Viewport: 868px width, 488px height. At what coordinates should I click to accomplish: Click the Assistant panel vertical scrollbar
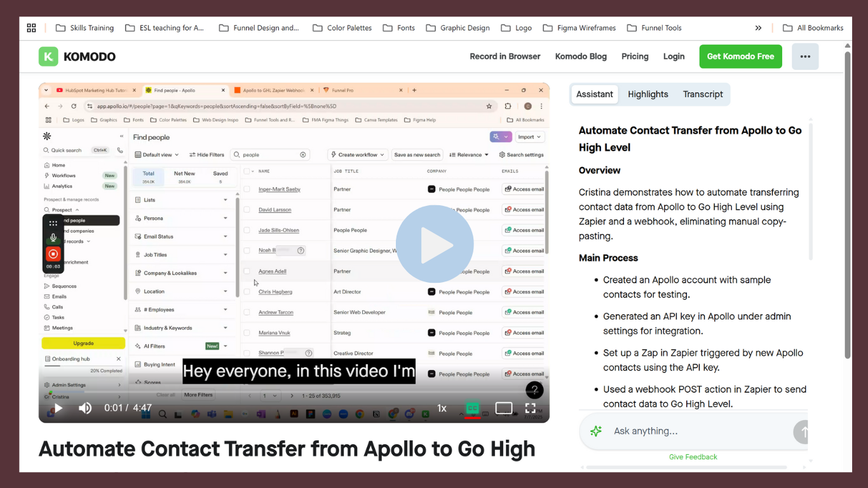pyautogui.click(x=810, y=191)
